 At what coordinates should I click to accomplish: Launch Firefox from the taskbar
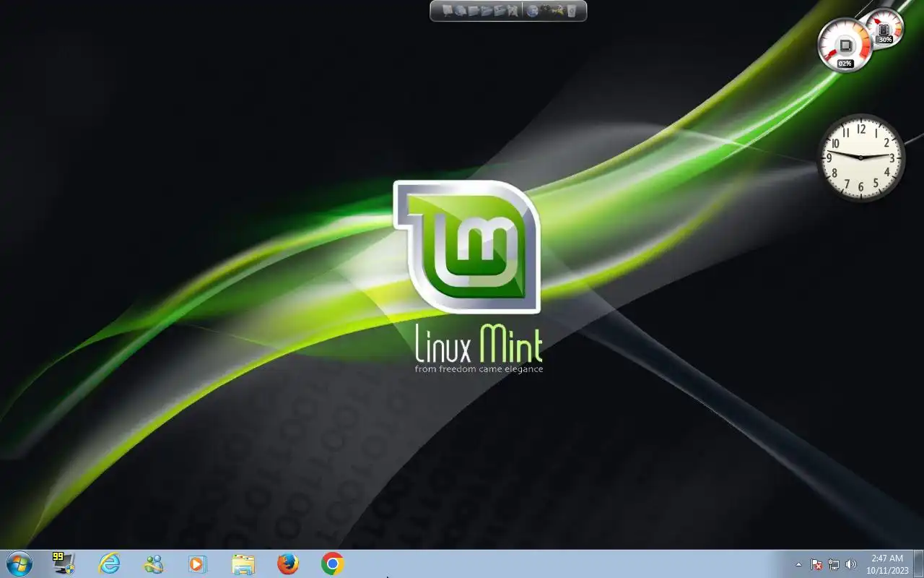[288, 564]
